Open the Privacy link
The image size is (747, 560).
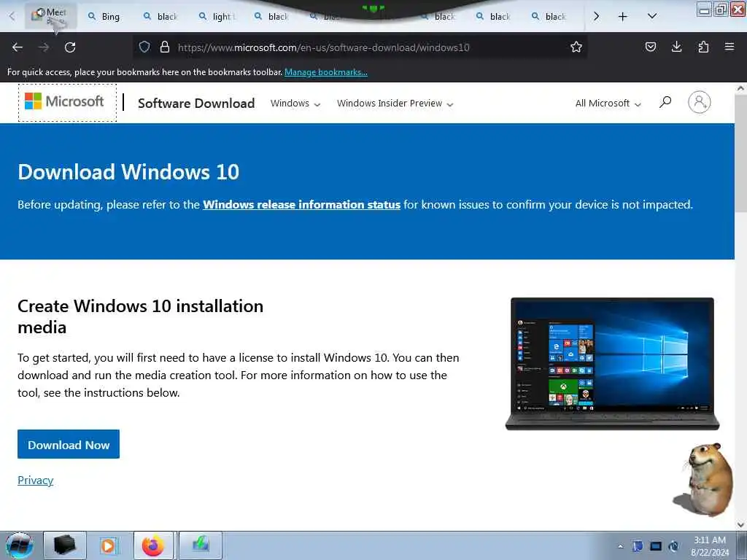pos(35,480)
